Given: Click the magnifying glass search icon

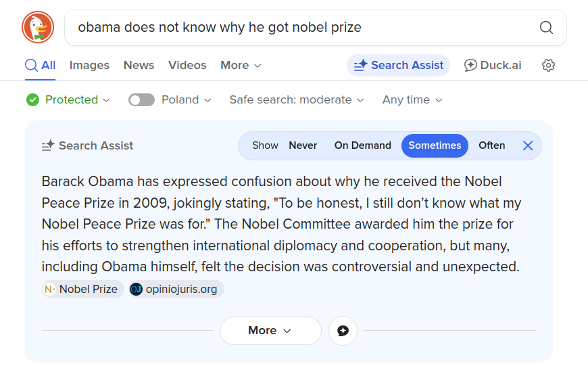Looking at the screenshot, I should [x=546, y=28].
